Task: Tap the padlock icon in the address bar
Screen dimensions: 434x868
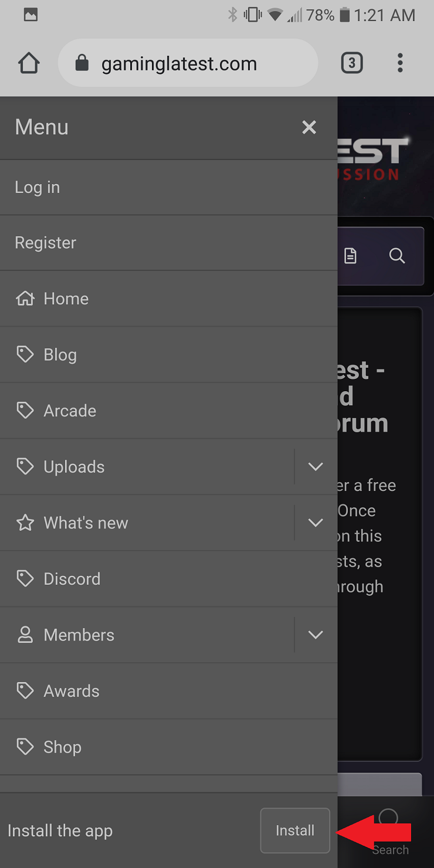Action: point(82,63)
